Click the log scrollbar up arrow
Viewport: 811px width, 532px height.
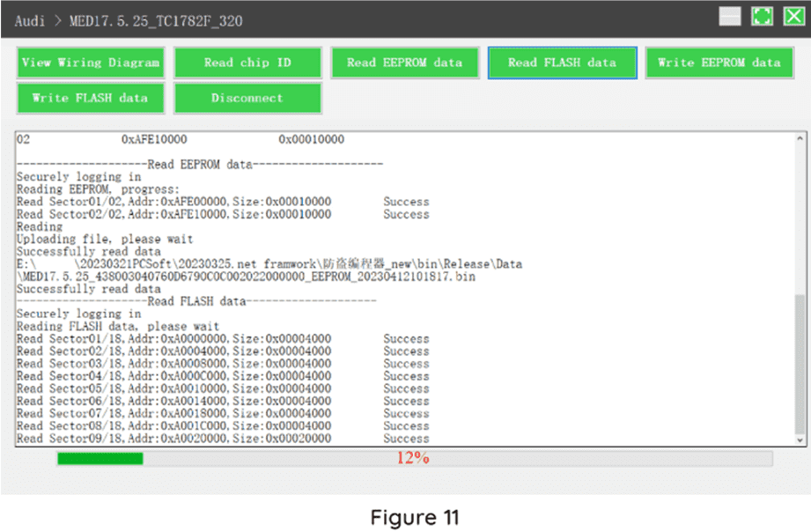800,138
